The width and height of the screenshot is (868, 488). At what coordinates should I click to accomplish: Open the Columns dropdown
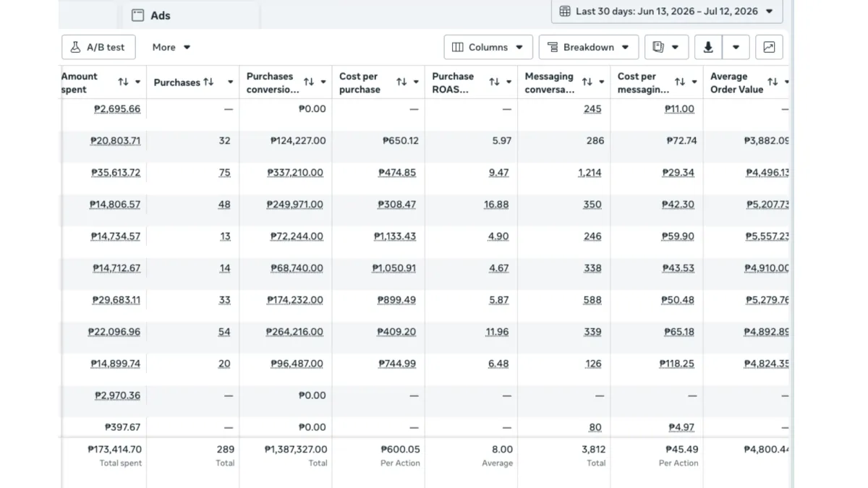pos(488,47)
